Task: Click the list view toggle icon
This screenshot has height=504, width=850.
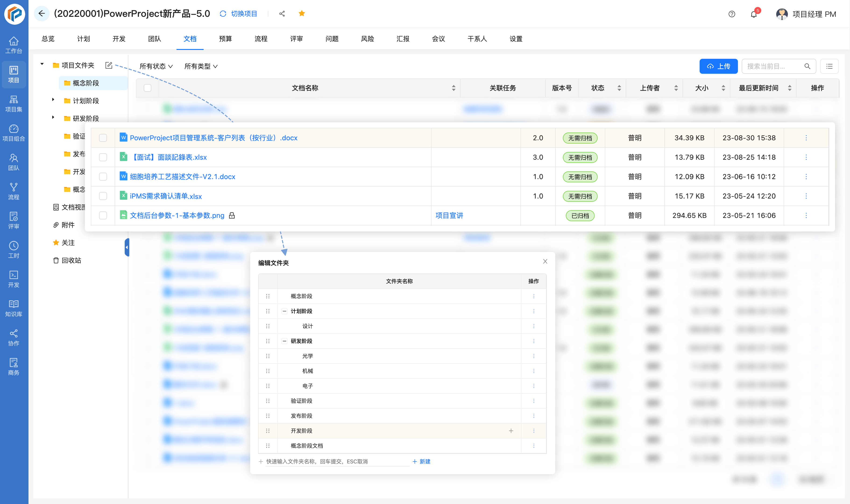Action: click(x=829, y=66)
